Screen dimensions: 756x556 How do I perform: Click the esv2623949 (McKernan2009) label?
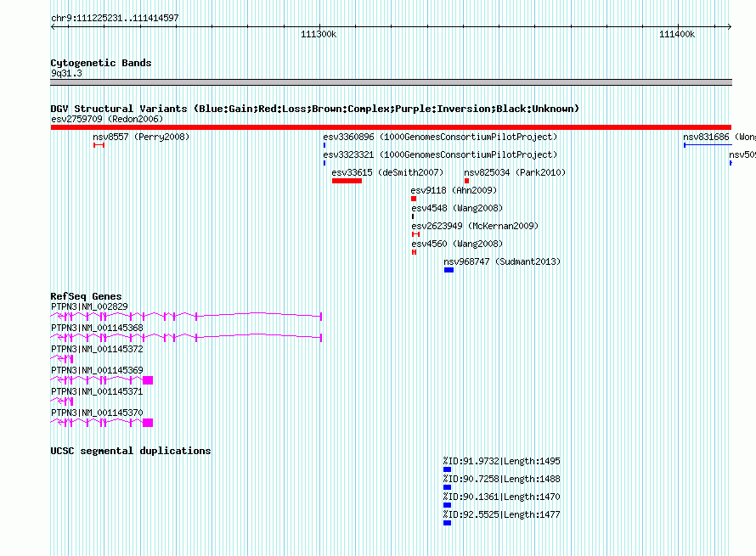(475, 226)
